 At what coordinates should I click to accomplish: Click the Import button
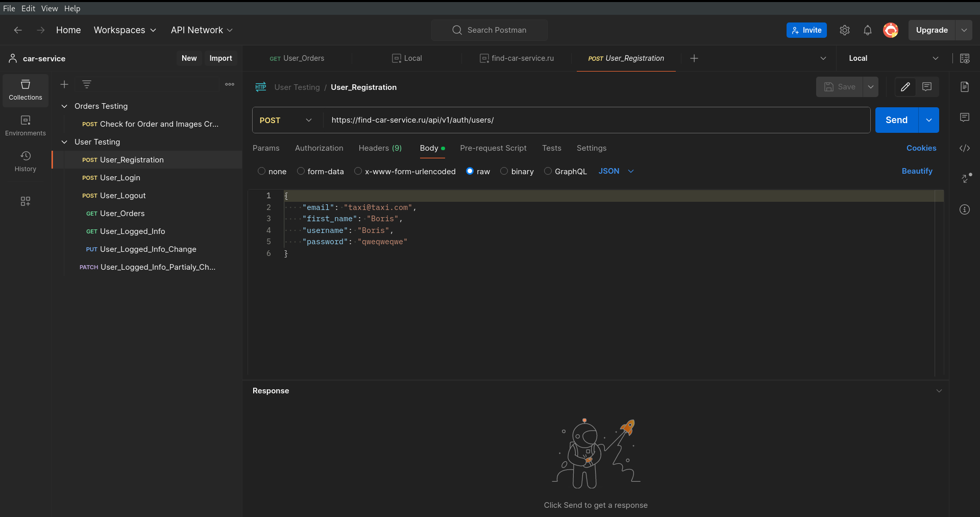coord(220,58)
